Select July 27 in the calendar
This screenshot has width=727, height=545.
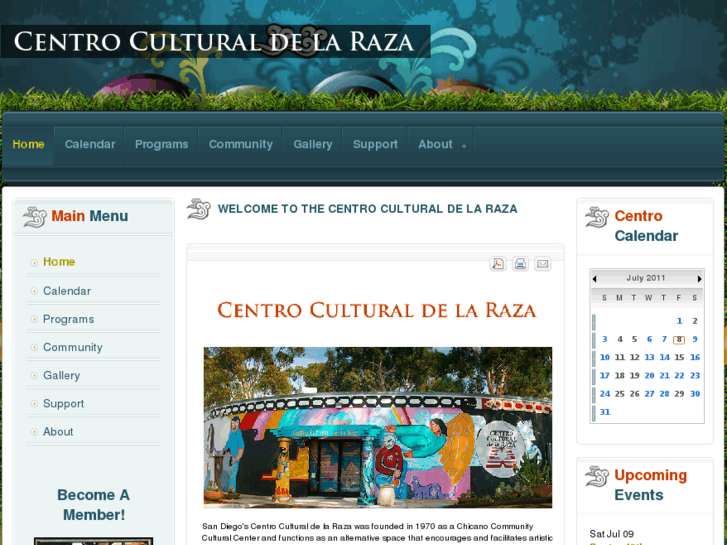pyautogui.click(x=649, y=394)
